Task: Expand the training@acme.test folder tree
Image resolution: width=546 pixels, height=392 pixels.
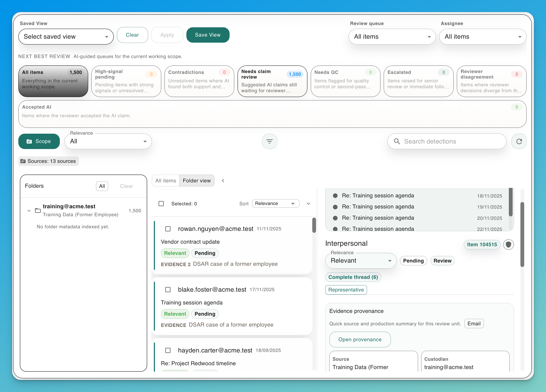Action: click(x=29, y=211)
